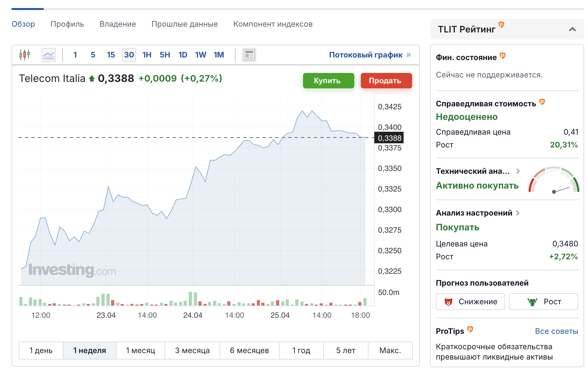Open the news overlay icon in chart toolbar
Image resolution: width=588 pixels, height=374 pixels.
pos(249,55)
